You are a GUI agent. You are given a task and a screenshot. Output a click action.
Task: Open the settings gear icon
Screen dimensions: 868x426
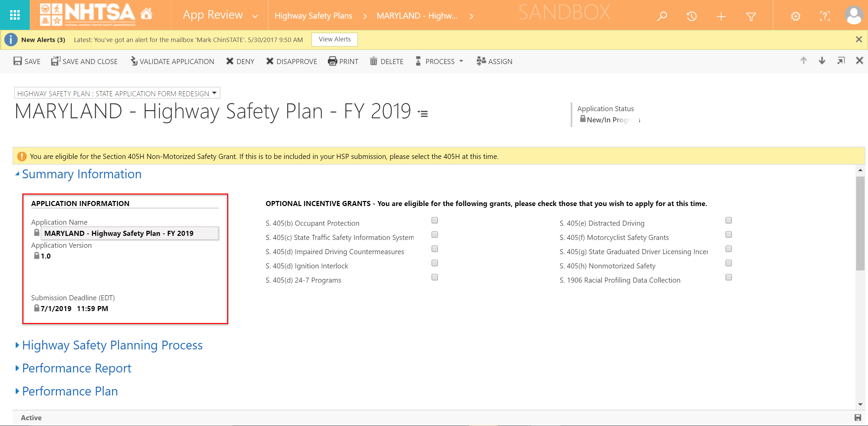[x=795, y=16]
